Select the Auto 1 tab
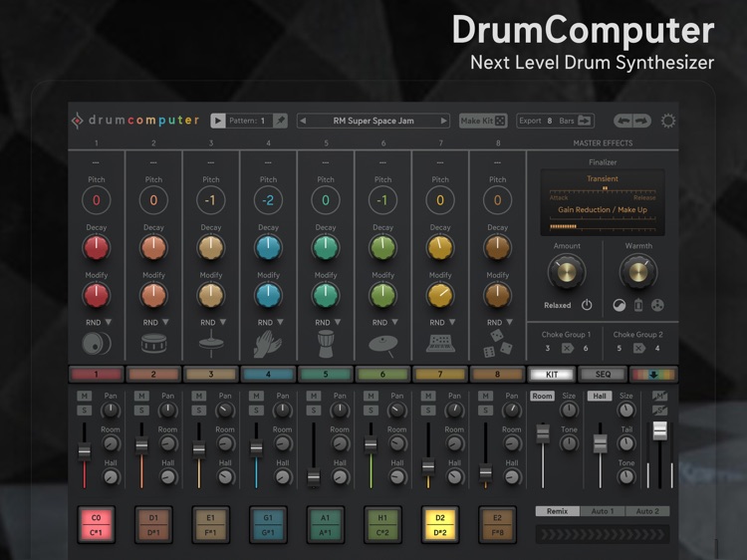This screenshot has height=560, width=747. (x=603, y=511)
